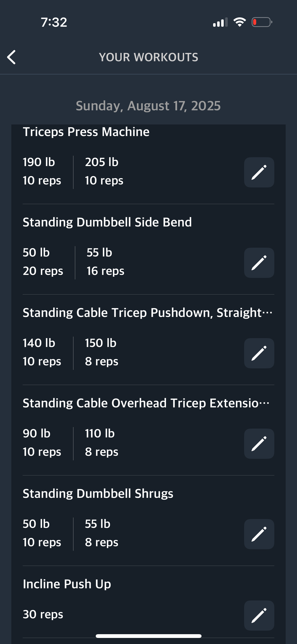Edit the Incline Push Up entry
The image size is (297, 644).
[x=259, y=616]
